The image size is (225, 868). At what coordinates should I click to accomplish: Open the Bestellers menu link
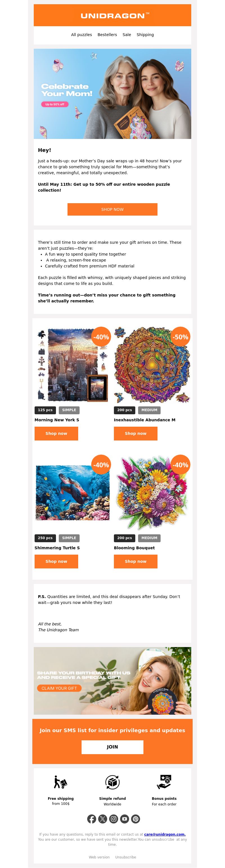(x=107, y=35)
